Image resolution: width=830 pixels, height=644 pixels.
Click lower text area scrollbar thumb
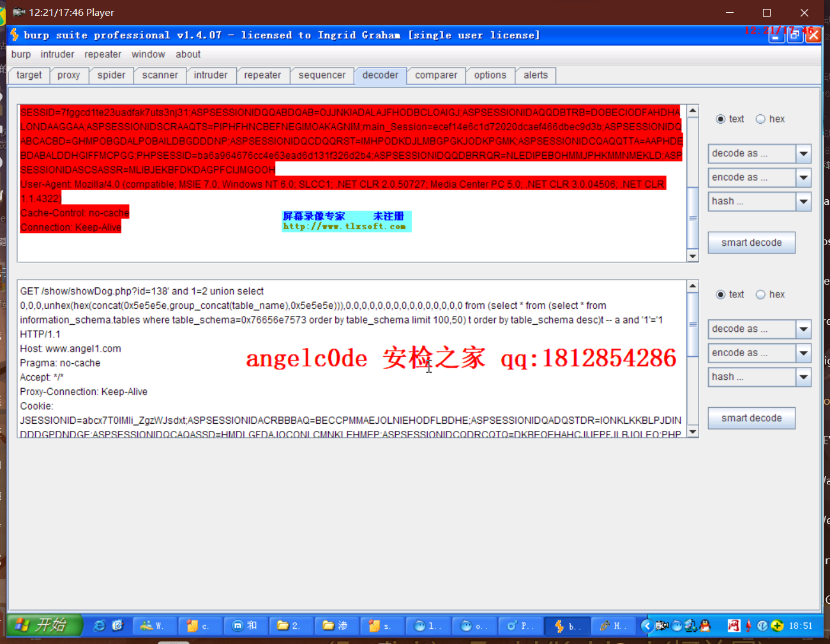(693, 324)
